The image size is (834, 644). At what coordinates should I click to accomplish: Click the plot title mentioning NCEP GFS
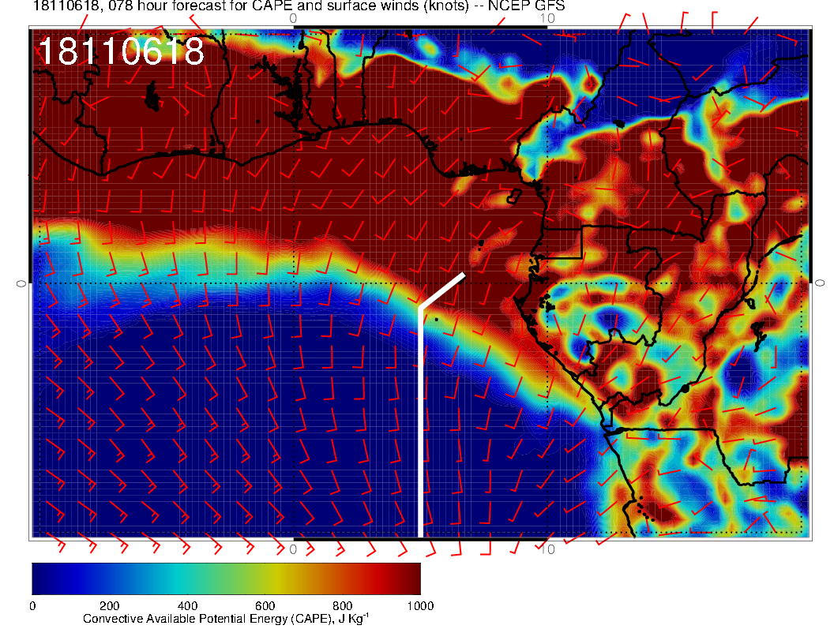pos(299,6)
